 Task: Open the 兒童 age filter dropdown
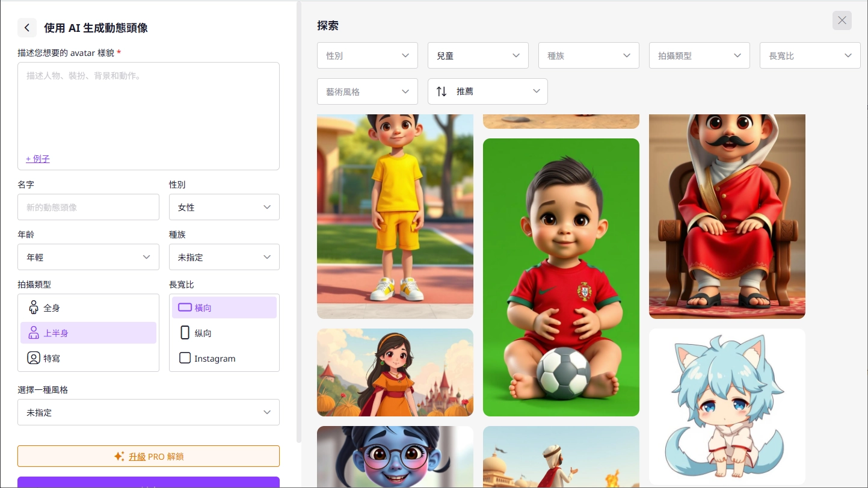point(478,55)
